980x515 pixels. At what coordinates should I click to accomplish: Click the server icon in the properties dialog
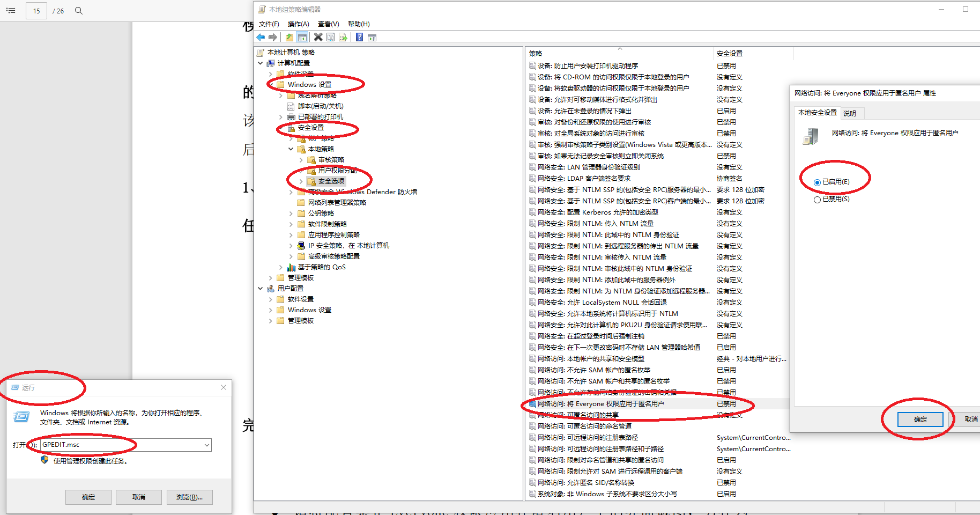(811, 136)
